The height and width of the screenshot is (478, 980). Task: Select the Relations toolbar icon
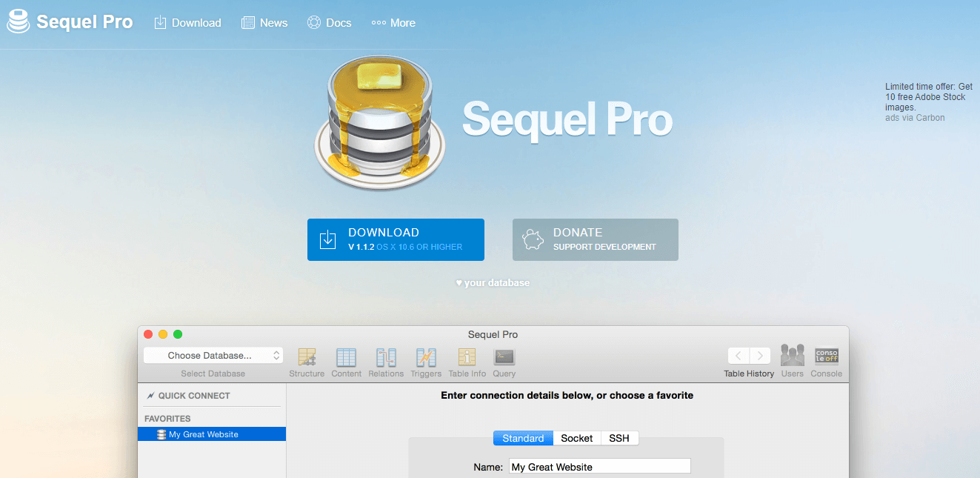point(386,363)
